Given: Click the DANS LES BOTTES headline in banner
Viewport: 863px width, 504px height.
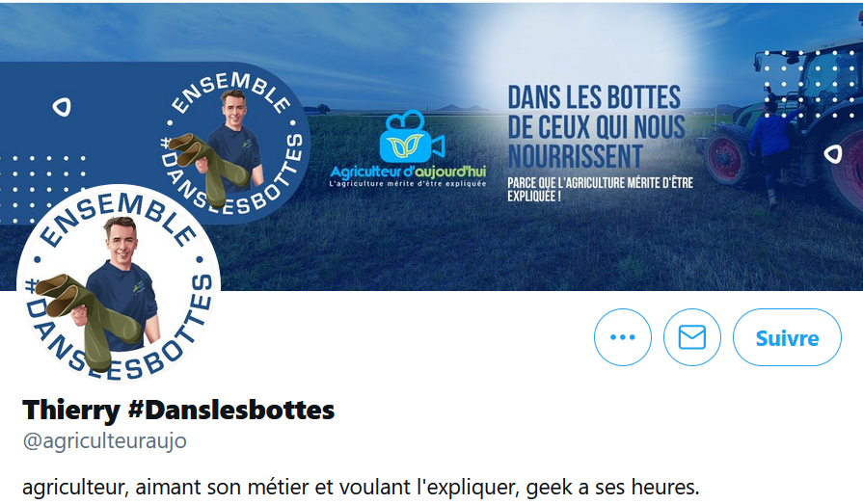Looking at the screenshot, I should pyautogui.click(x=596, y=127).
